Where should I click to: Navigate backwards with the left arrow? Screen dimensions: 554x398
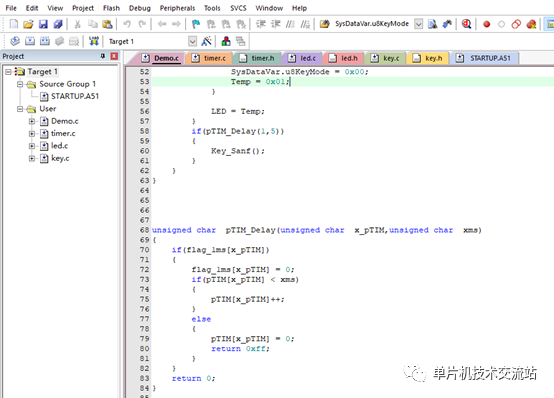(x=162, y=24)
